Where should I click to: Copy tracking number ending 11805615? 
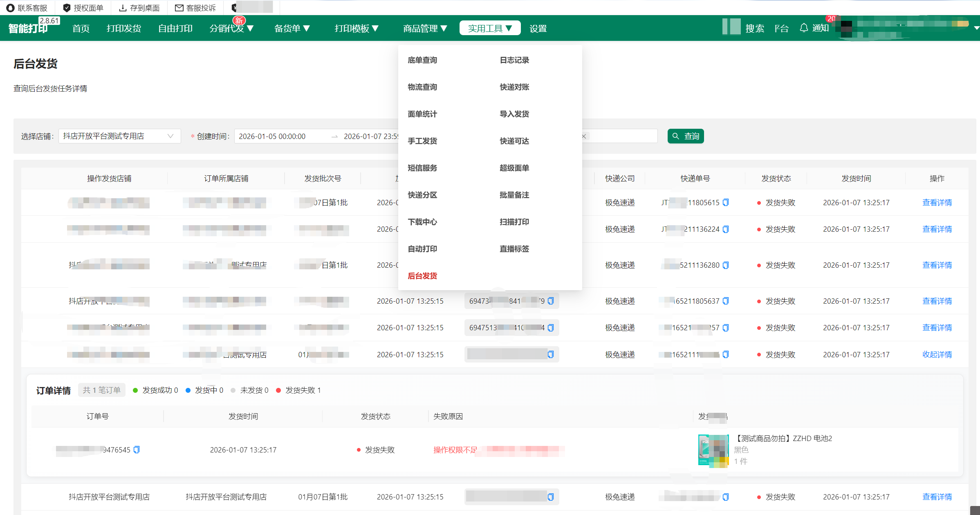(x=726, y=202)
